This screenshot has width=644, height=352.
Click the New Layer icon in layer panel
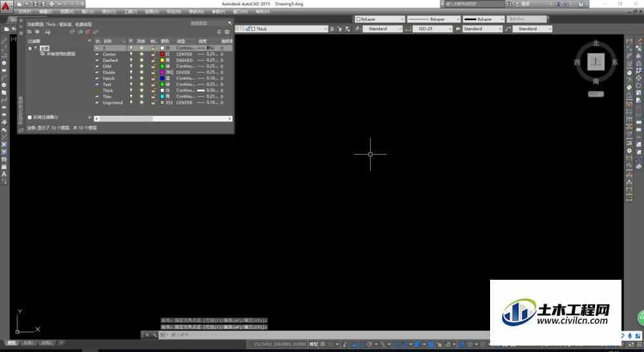[72, 32]
